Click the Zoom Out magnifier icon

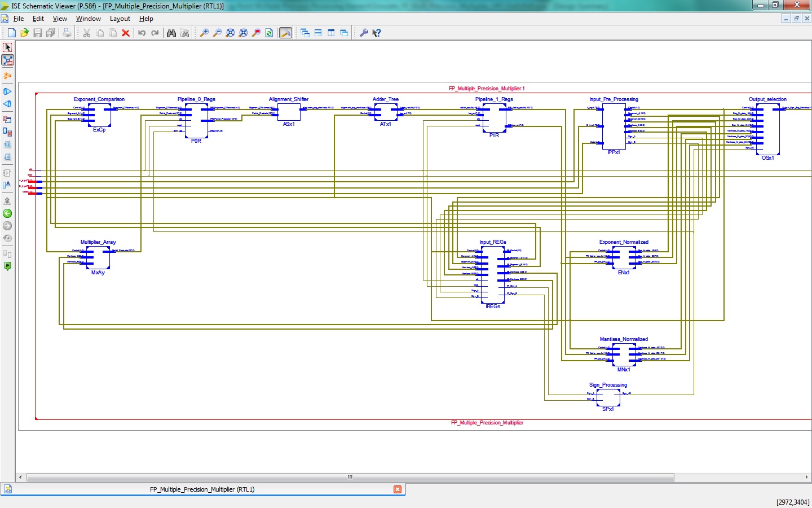217,33
